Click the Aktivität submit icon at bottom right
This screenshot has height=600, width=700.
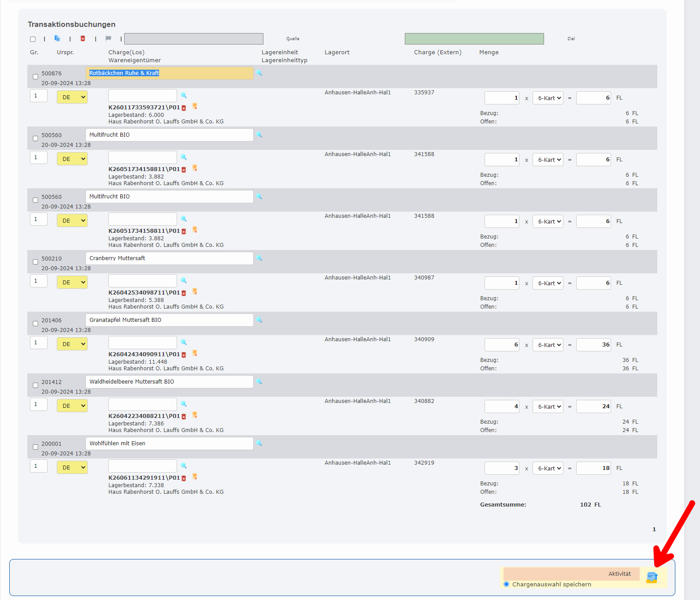652,577
